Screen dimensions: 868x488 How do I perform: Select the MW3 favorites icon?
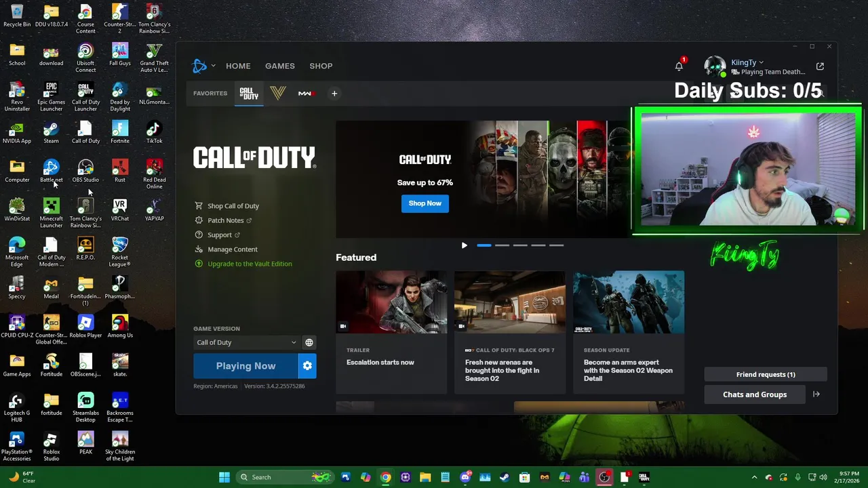306,94
